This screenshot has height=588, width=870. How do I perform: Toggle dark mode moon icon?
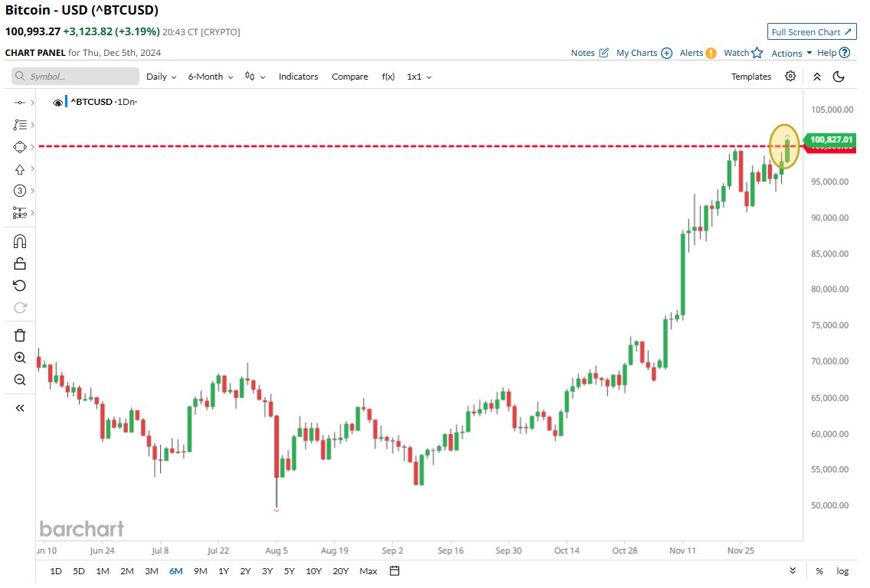839,77
